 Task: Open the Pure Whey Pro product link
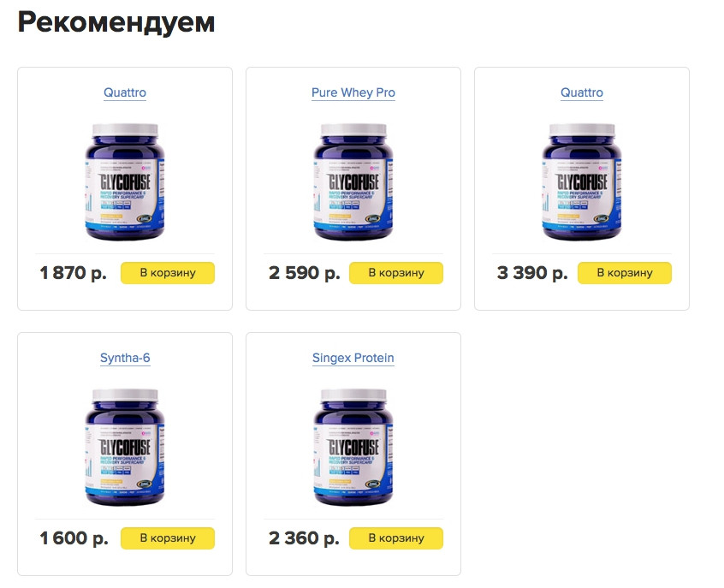click(353, 92)
